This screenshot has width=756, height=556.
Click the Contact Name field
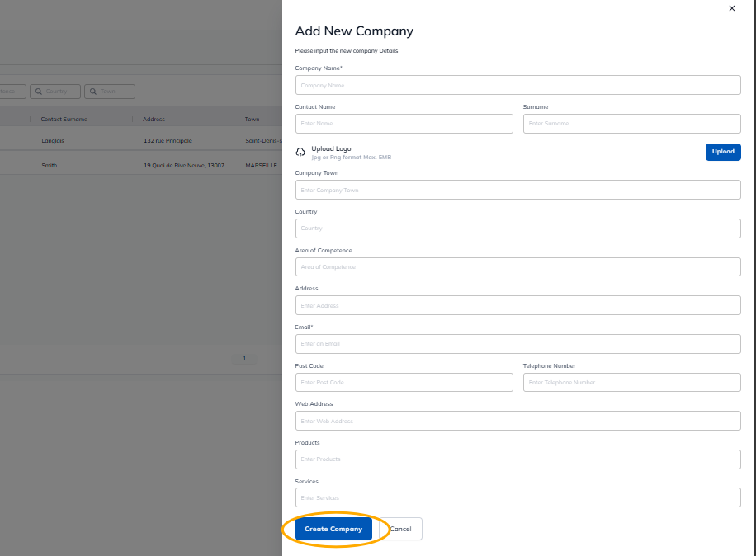(404, 124)
